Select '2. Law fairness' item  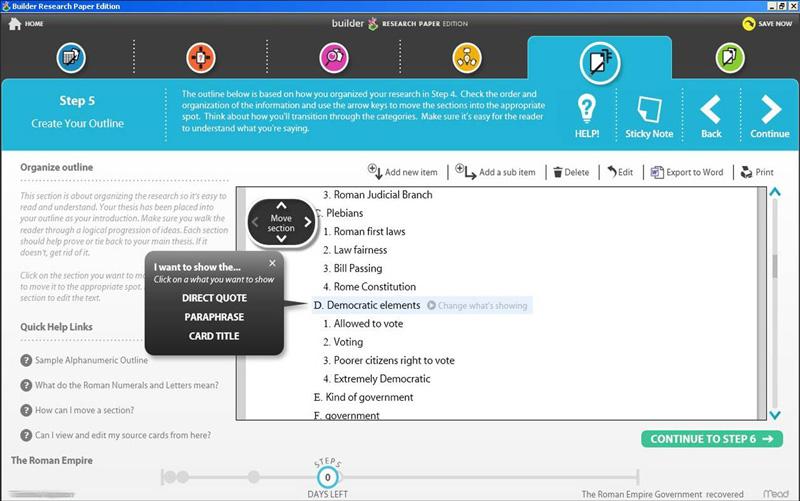(355, 250)
